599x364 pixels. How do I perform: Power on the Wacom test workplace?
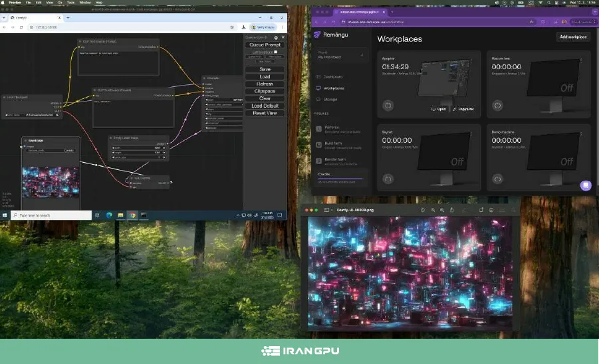497,105
